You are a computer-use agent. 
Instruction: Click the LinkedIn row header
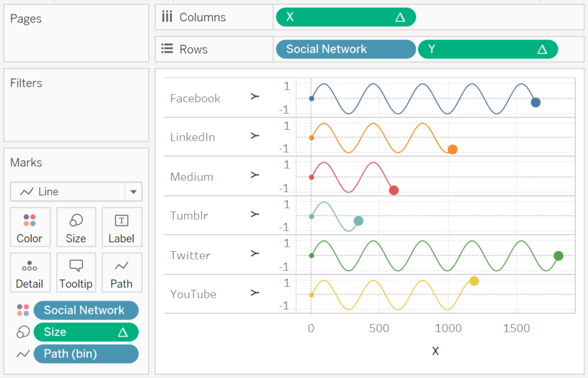(192, 138)
